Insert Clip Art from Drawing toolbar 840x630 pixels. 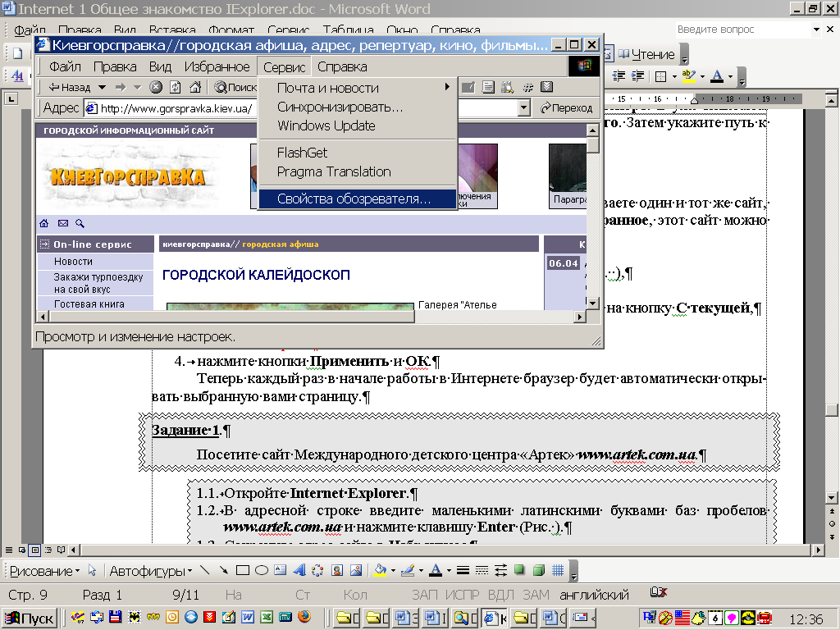click(337, 570)
